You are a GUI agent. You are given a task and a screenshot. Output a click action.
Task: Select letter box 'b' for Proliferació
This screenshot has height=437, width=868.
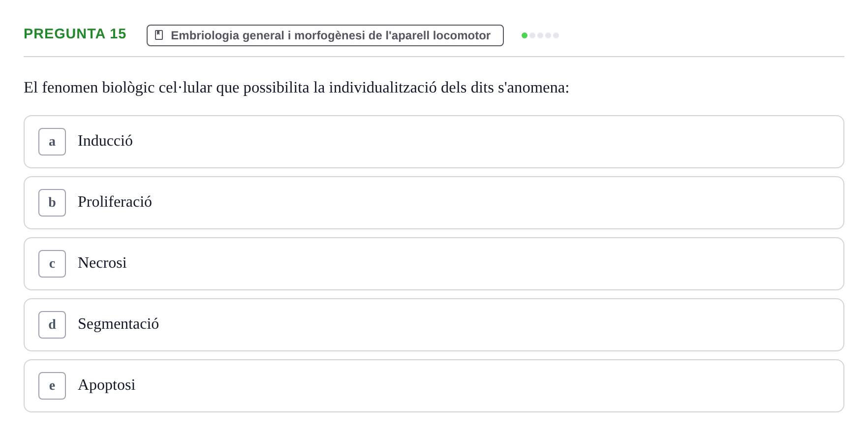[x=52, y=203]
